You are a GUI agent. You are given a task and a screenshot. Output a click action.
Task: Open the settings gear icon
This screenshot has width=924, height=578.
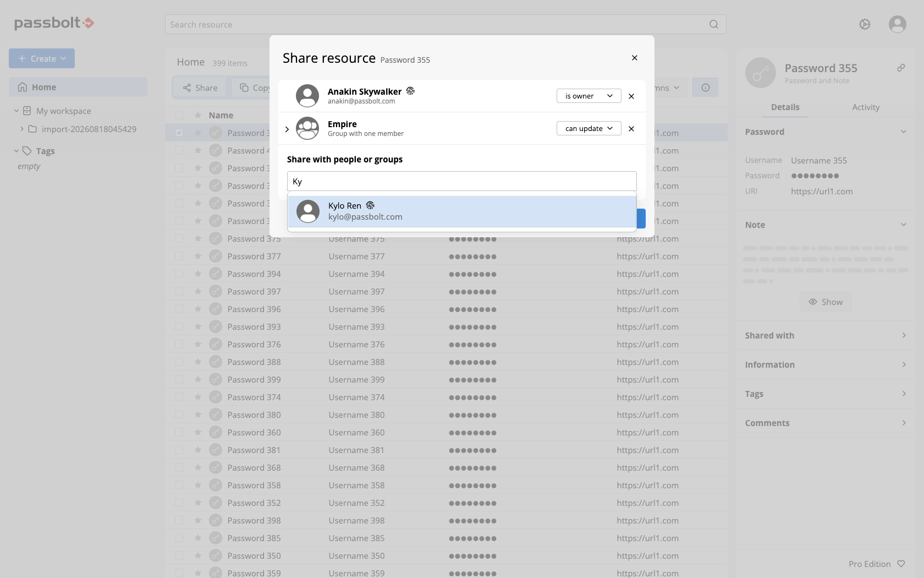coord(865,24)
